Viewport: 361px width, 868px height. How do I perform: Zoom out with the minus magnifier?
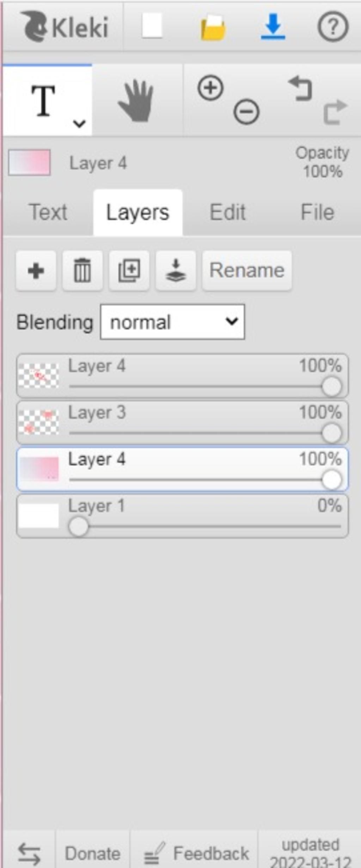click(x=246, y=112)
